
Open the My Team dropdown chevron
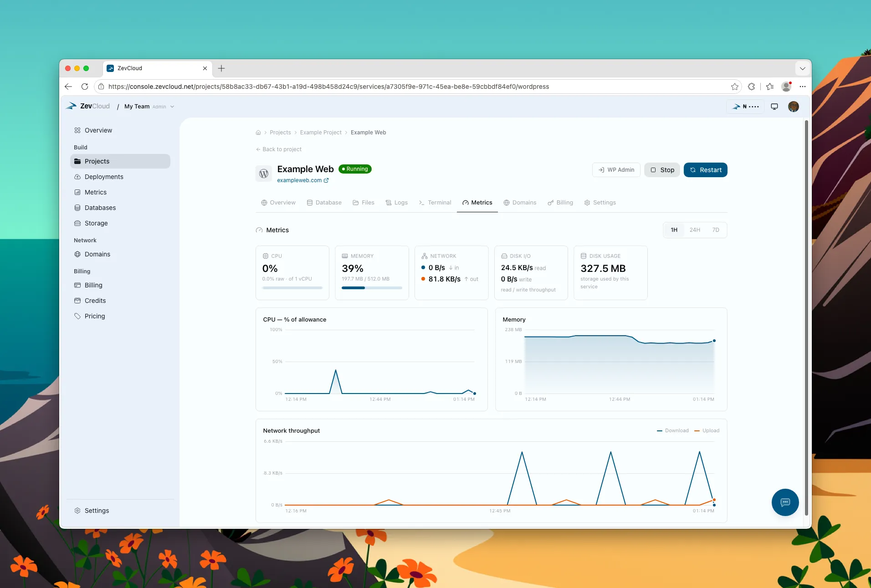(172, 107)
